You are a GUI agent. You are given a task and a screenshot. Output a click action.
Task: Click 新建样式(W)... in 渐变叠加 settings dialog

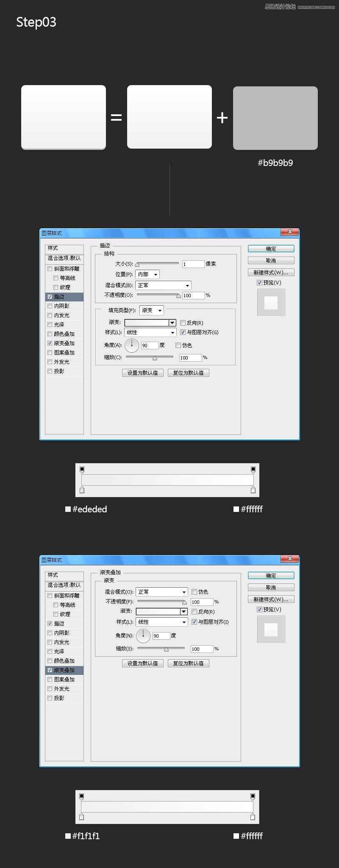(271, 599)
